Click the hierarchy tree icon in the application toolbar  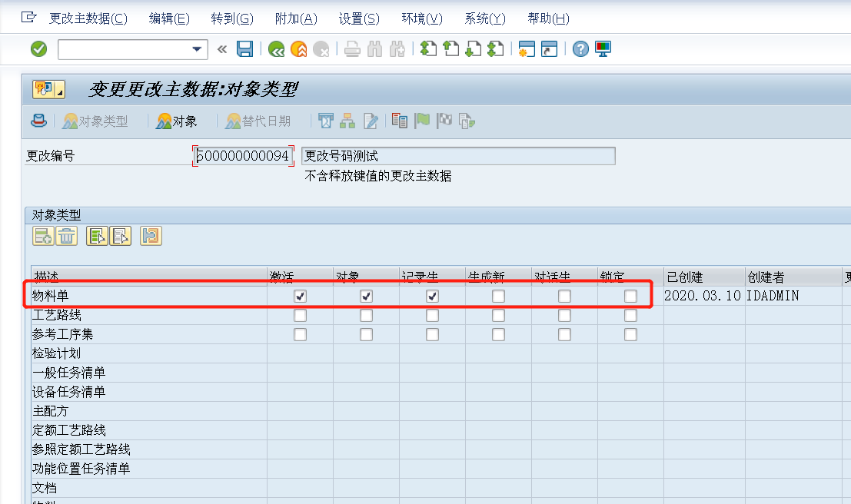347,121
